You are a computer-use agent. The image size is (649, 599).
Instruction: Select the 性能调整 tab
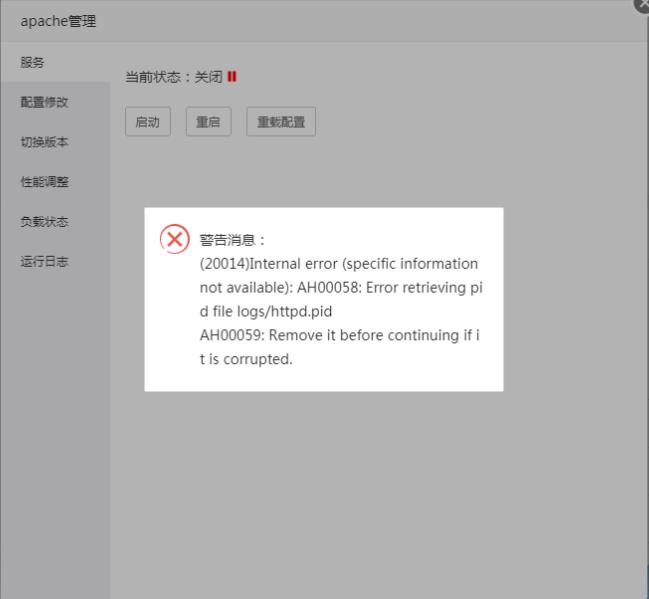point(55,181)
